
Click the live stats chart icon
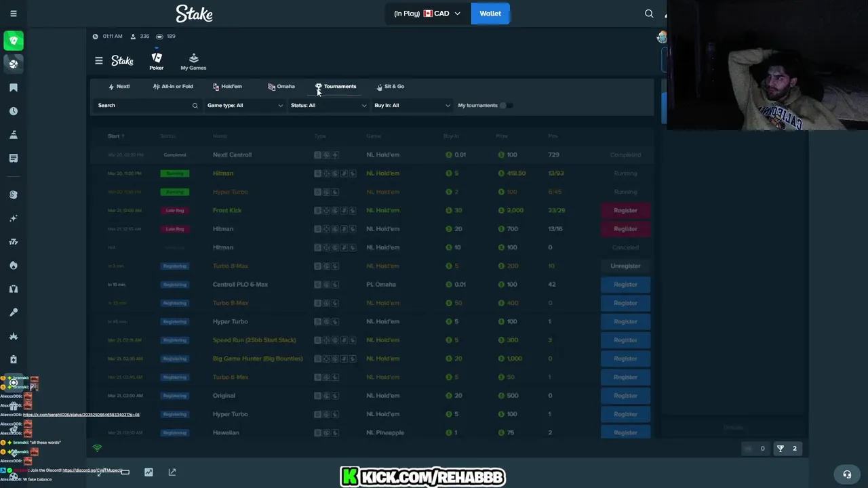pyautogui.click(x=149, y=472)
